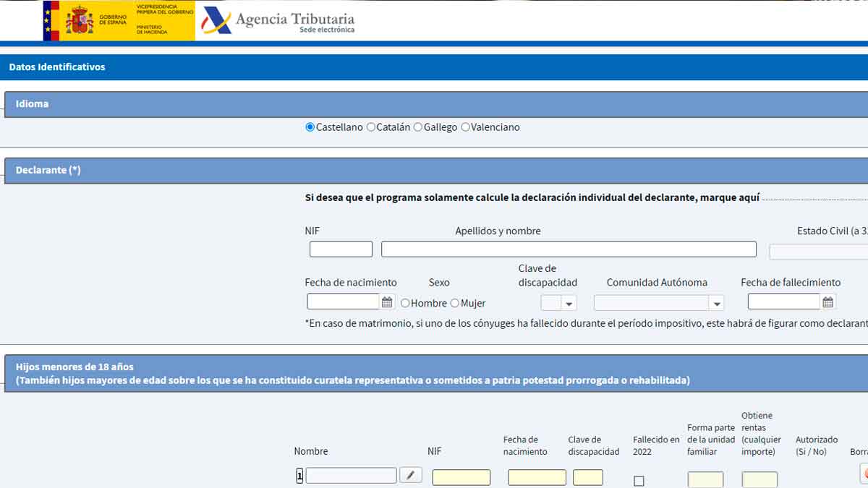Image resolution: width=868 pixels, height=488 pixels.
Task: Click the declarante NIF field
Action: [341, 249]
